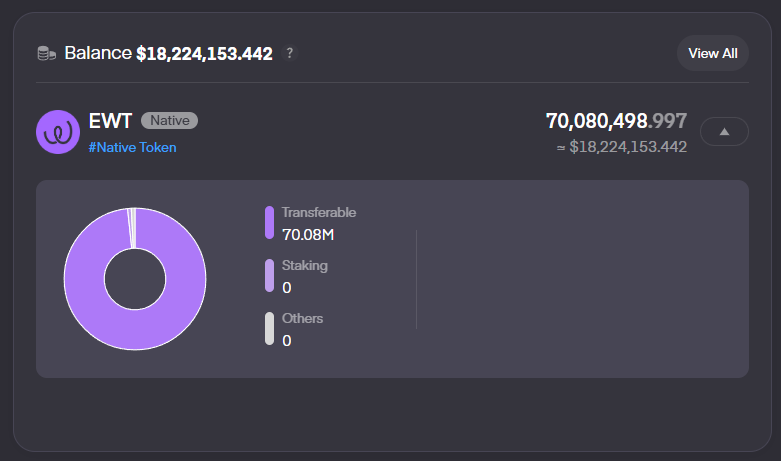Click the Balance total dollar amount header
Screen dimensions: 781x461
(204, 53)
